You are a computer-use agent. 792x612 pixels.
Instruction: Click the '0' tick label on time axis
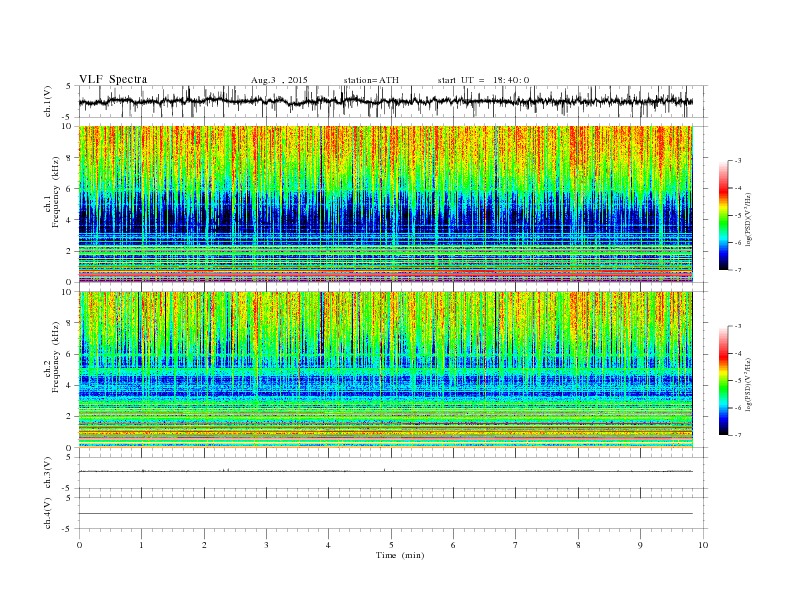point(79,545)
